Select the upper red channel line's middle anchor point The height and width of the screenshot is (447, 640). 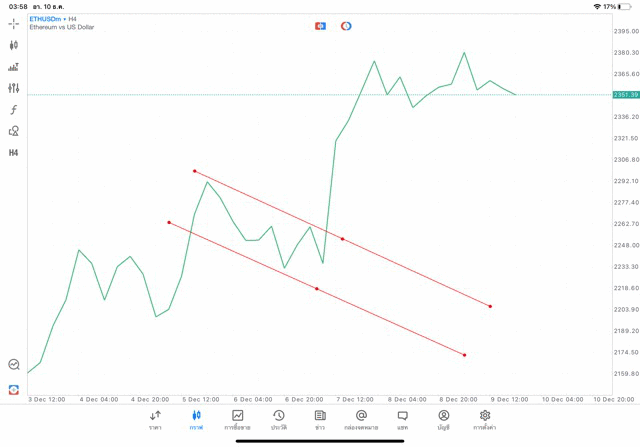click(342, 239)
